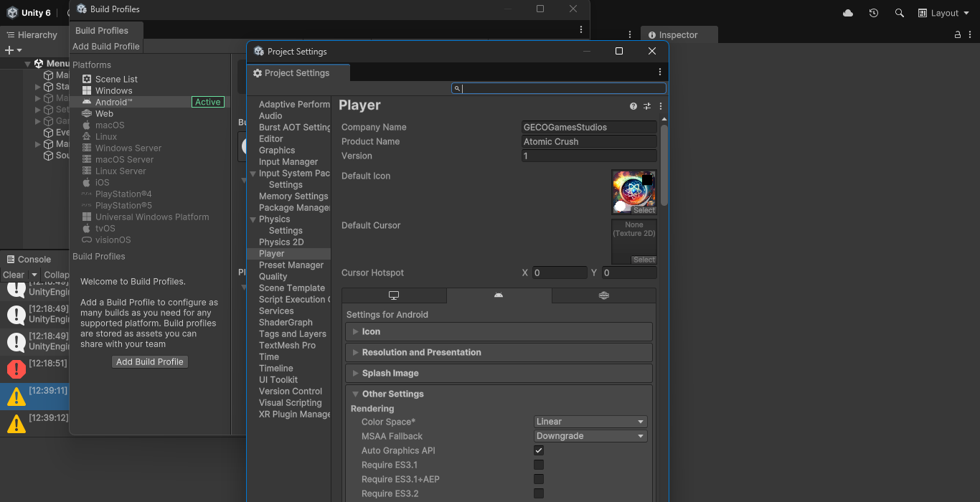Image resolution: width=980 pixels, height=502 pixels.
Task: Select the macOS platform icon
Action: tap(87, 125)
